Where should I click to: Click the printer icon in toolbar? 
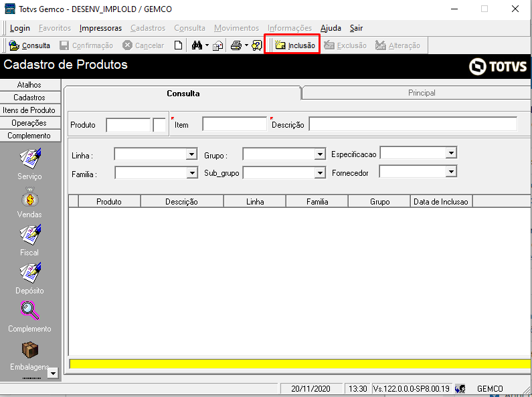click(236, 45)
